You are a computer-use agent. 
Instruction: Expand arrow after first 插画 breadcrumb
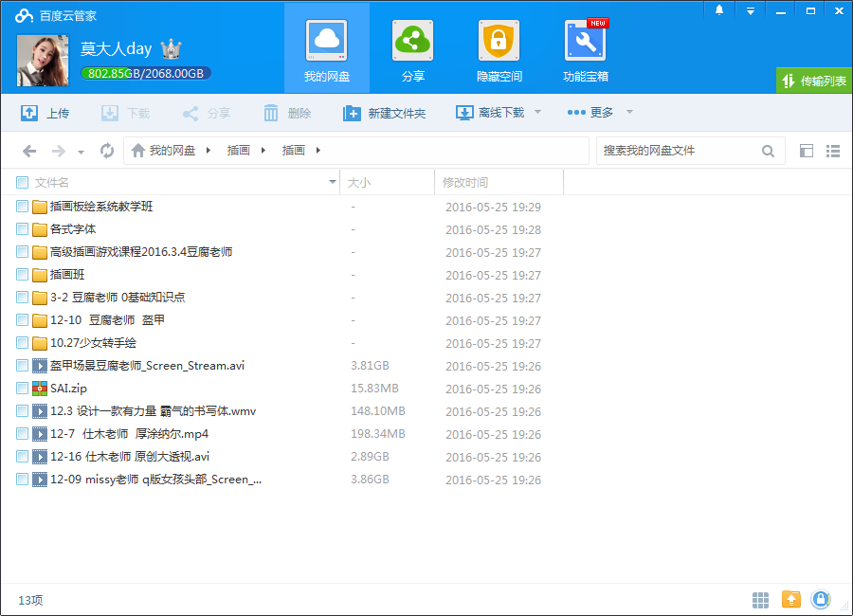(263, 150)
